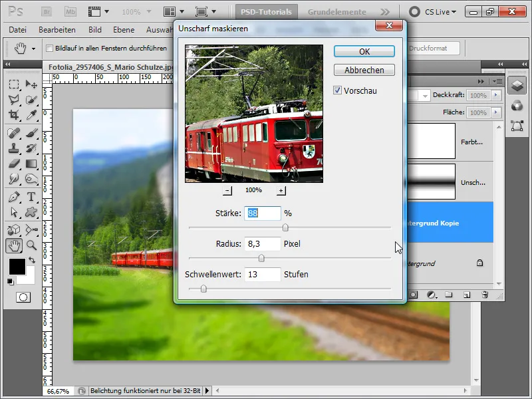Select the Brush tool

click(x=31, y=132)
